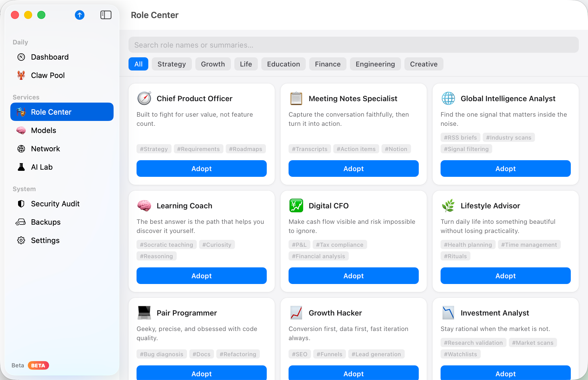Open Models via the brain icon

pyautogui.click(x=21, y=130)
